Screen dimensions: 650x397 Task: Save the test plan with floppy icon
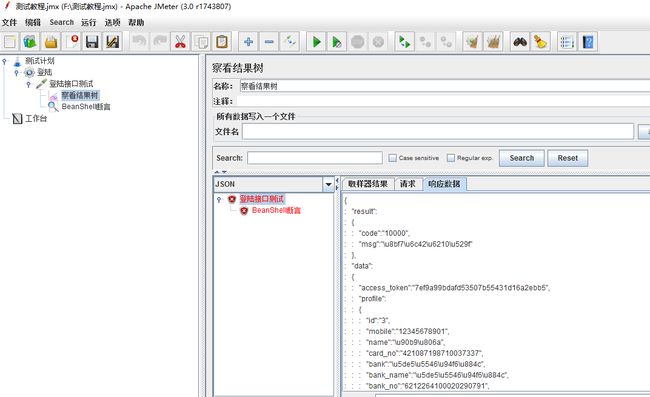click(92, 42)
